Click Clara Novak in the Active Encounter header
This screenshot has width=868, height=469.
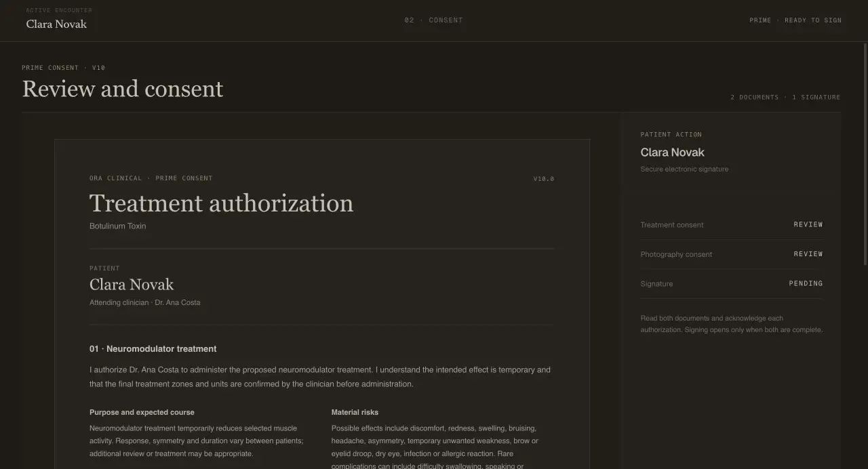tap(56, 24)
